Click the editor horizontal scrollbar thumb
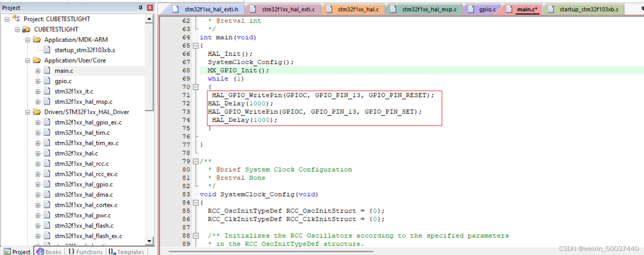644x255 pixels. pos(271,252)
